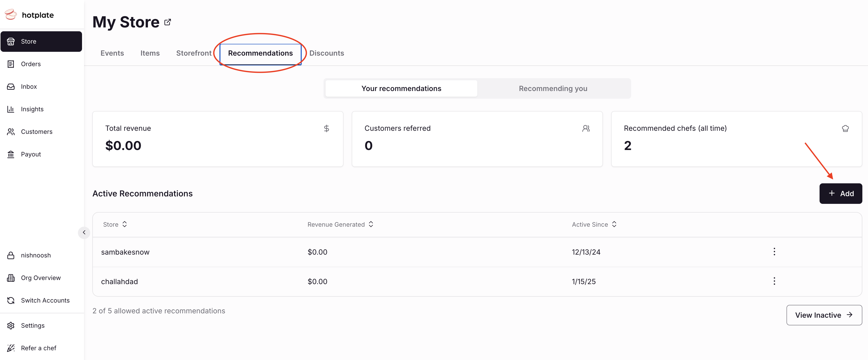Switch to the Discounts tab

point(326,53)
